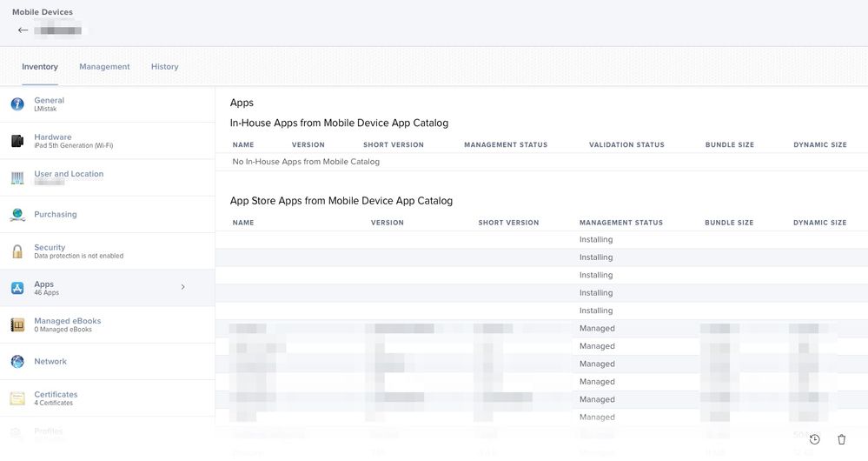Click the 'LMistak' subtitle under General

[45, 109]
